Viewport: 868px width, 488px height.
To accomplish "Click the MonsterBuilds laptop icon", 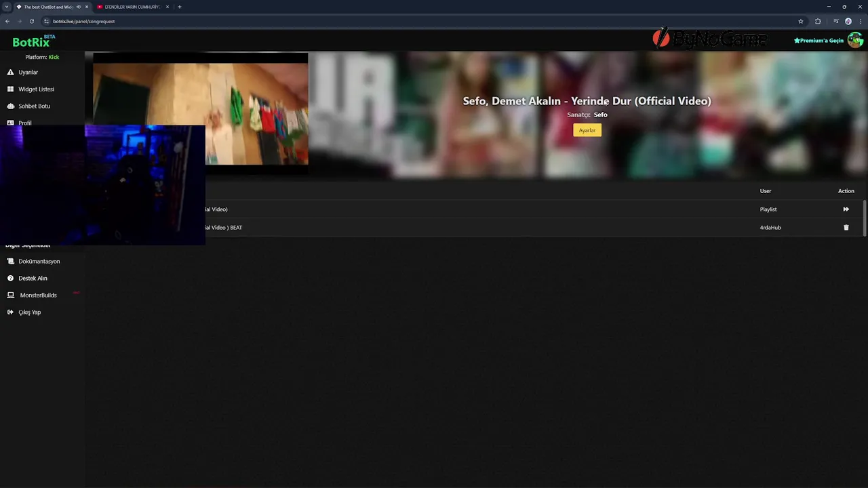I will tap(11, 295).
